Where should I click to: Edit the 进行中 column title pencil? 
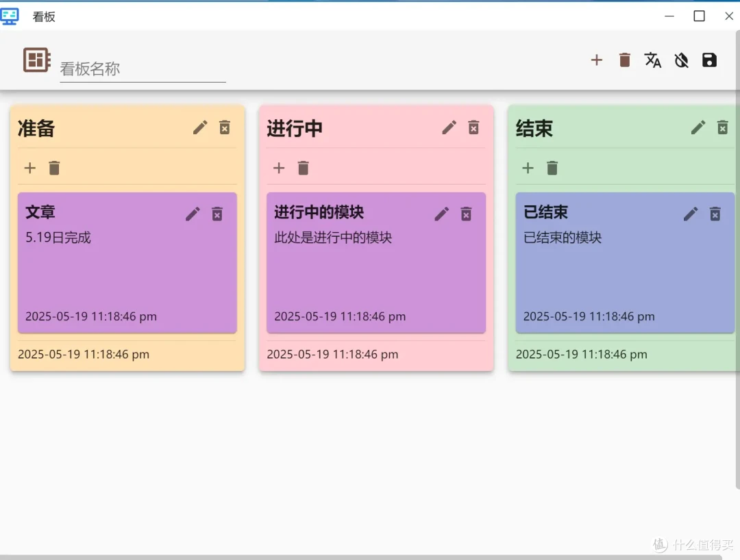[449, 127]
